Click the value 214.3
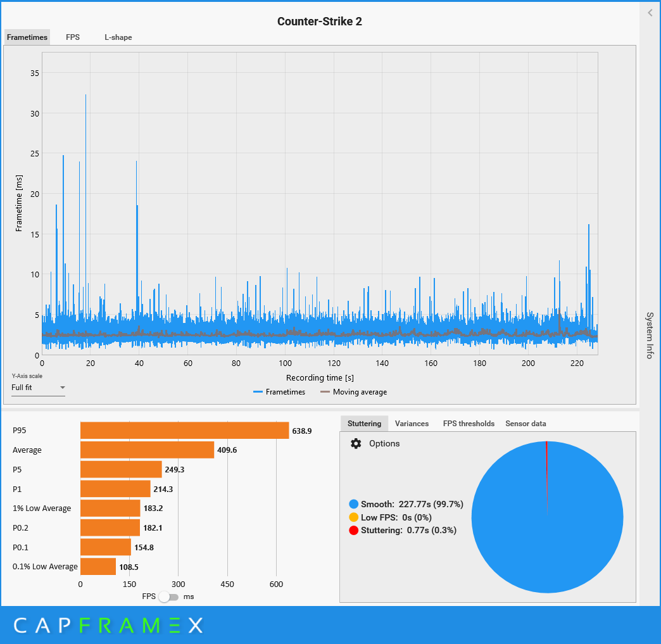This screenshot has height=644, width=661. 163,489
